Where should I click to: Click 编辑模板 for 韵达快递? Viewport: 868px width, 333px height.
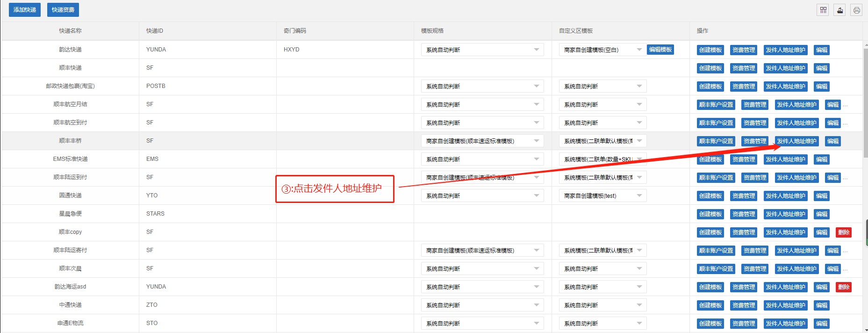coord(660,50)
